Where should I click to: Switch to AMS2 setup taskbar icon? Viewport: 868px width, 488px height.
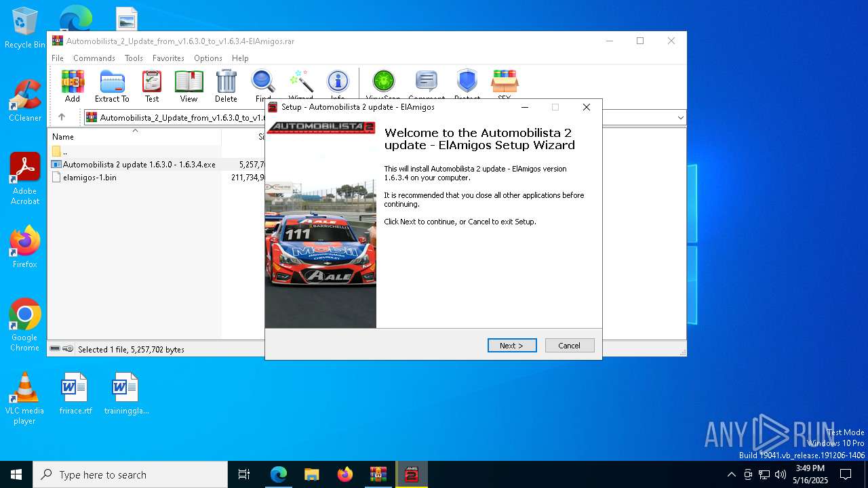pos(411,474)
